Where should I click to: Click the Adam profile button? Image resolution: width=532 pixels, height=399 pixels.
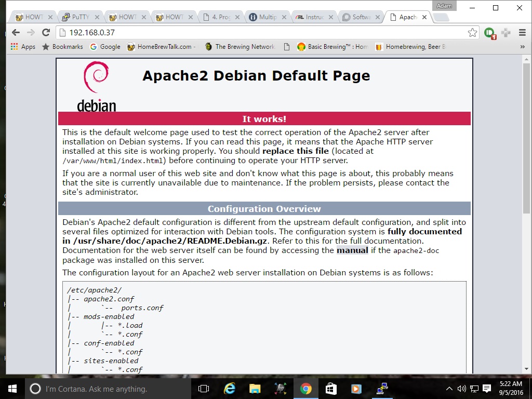tap(444, 6)
